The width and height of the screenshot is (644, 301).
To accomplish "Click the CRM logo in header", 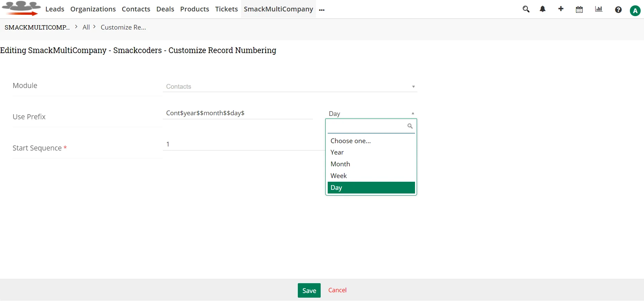I will click(x=21, y=8).
